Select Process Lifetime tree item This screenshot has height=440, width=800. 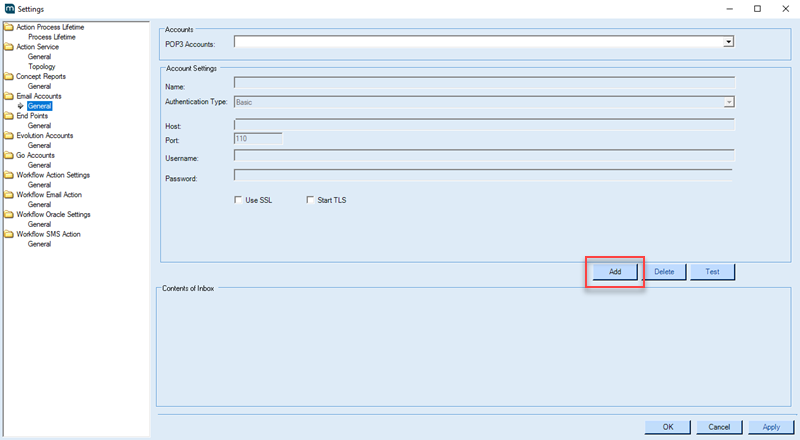[52, 37]
